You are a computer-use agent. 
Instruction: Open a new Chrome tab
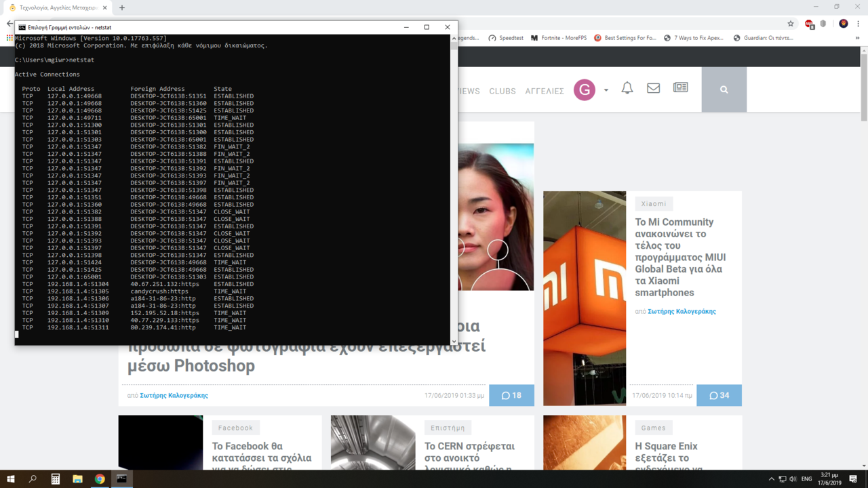pyautogui.click(x=122, y=8)
